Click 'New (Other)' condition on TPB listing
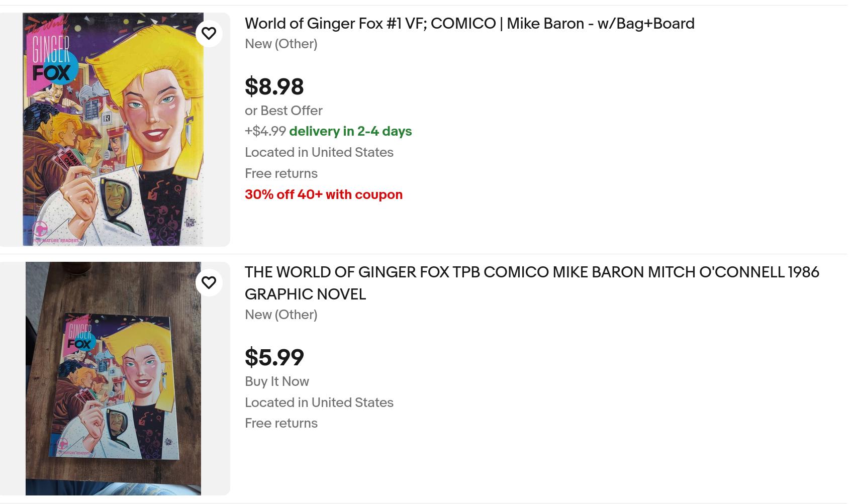The width and height of the screenshot is (859, 504). coord(280,315)
